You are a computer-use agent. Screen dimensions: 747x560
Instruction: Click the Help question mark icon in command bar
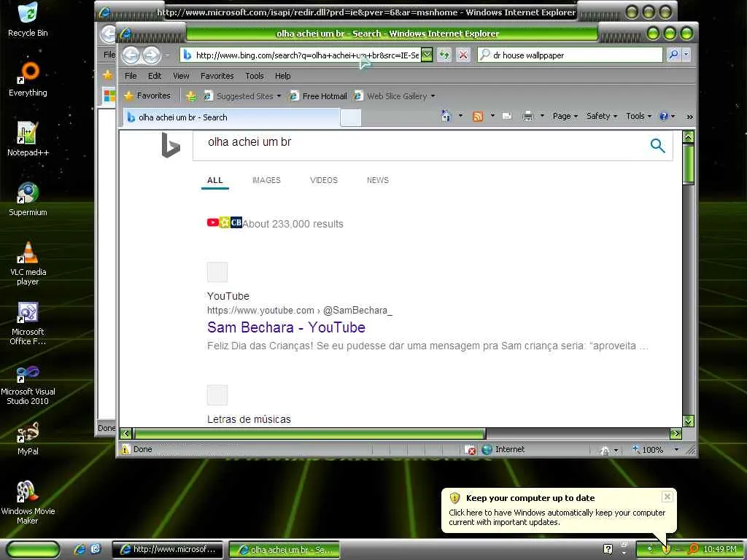pos(664,116)
